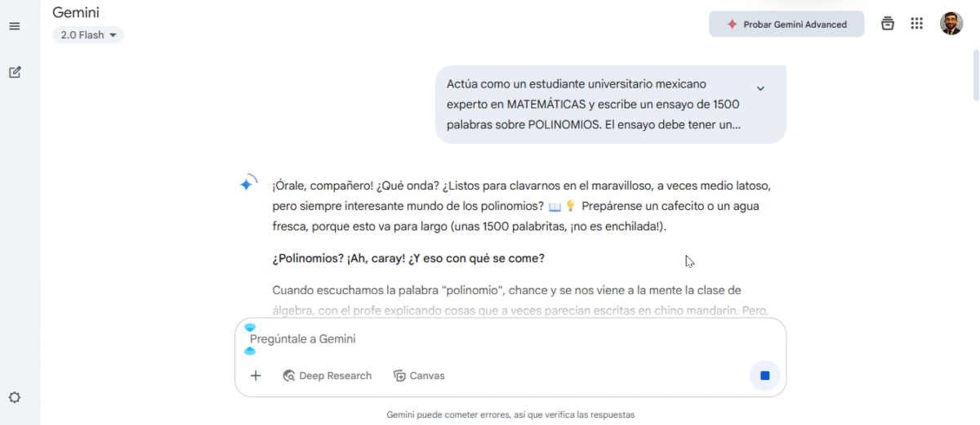Click the heading ¿Polinomios? ¡Ah, caray!
980x425 pixels.
(x=408, y=258)
